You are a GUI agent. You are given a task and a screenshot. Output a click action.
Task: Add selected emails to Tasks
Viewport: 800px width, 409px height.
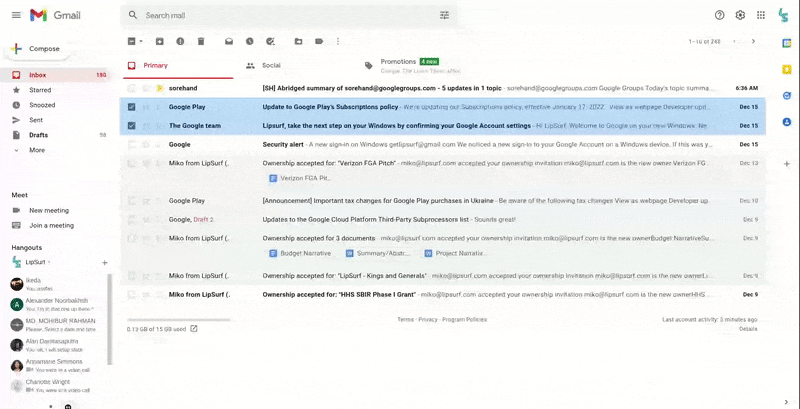[x=270, y=41]
